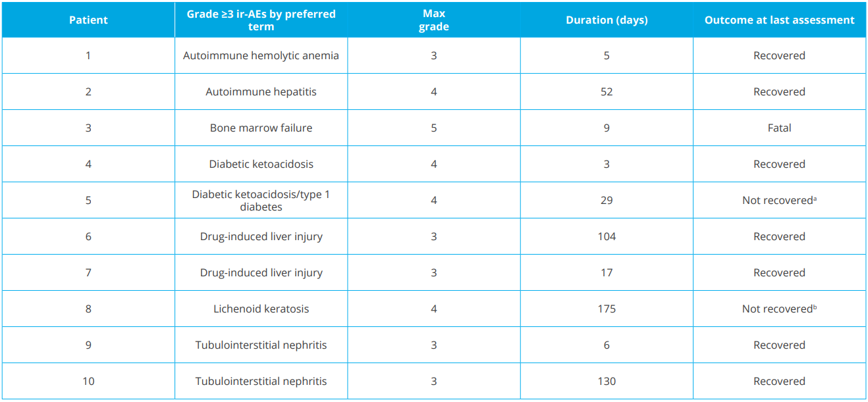This screenshot has width=868, height=402.
Task: Select the duration value 29
Action: pos(607,201)
